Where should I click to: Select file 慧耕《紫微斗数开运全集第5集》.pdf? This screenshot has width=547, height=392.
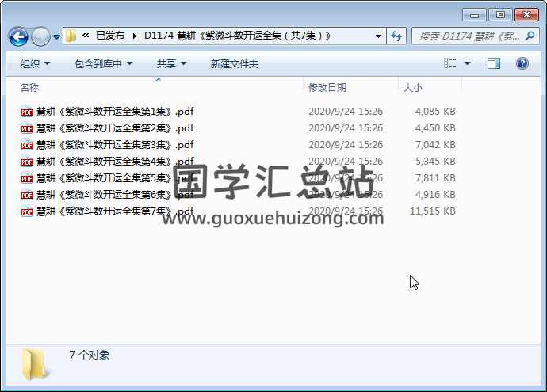[115, 177]
